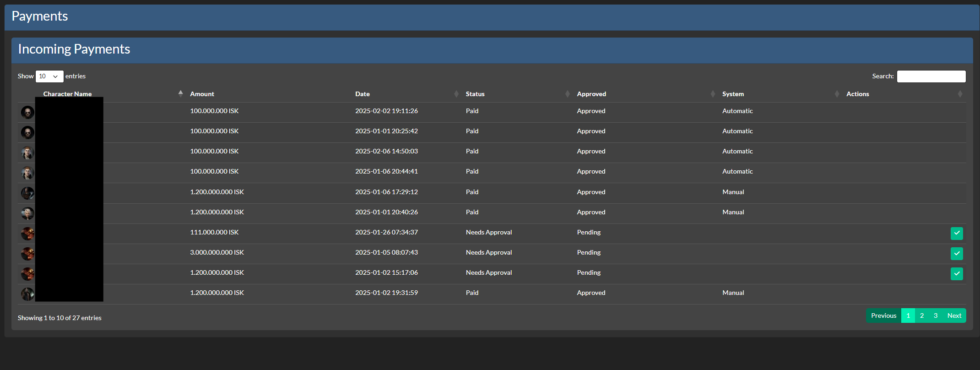
Task: Click portrait in the 2025-01-01 20:40:26 row
Action: coord(27,213)
